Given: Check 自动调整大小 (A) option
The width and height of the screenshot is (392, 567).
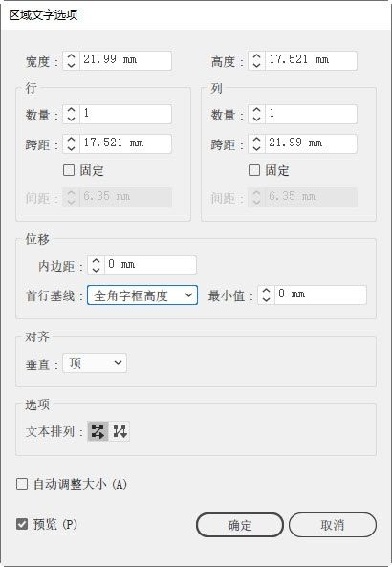Looking at the screenshot, I should (x=22, y=484).
